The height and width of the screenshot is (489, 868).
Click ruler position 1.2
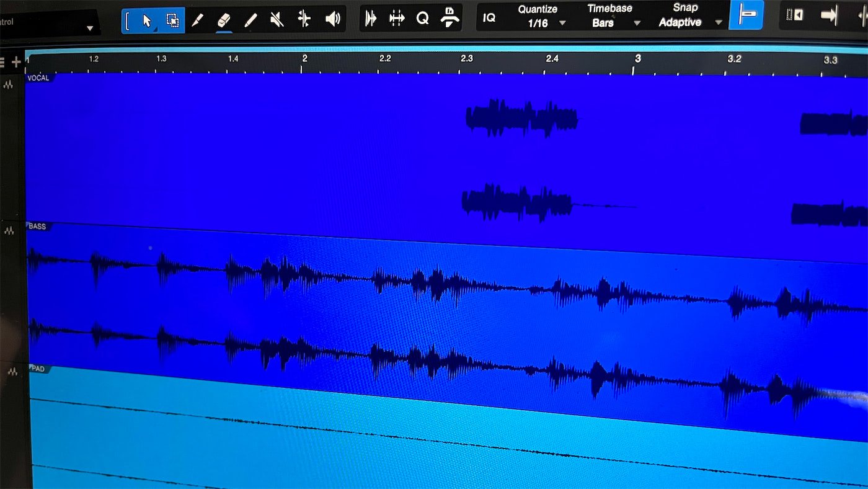click(94, 59)
